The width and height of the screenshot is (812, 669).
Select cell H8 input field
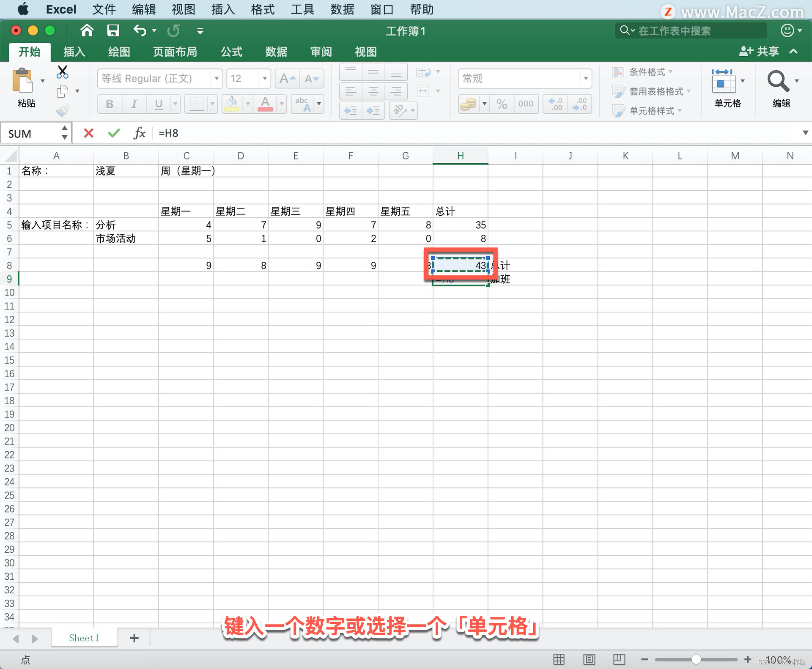pos(461,265)
